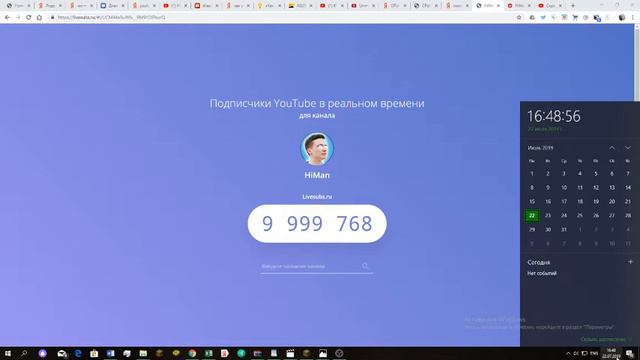Click the taskbar clock to close the calendar
Screen dimensions: 640x360
611,353
